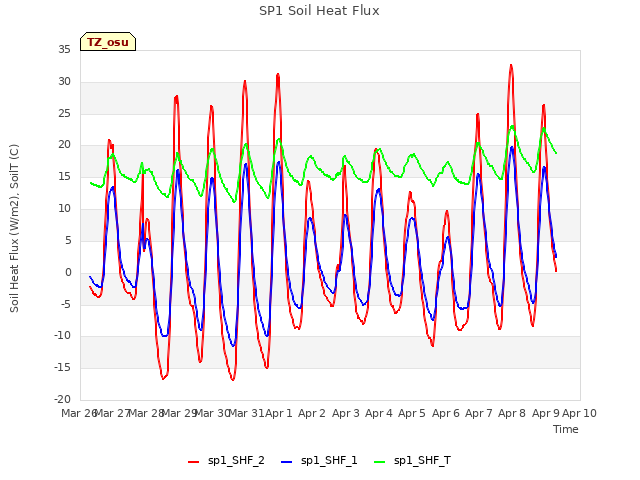The image size is (640, 480).
Task: Click the TZ_osu annotation label
Action: tap(108, 42)
